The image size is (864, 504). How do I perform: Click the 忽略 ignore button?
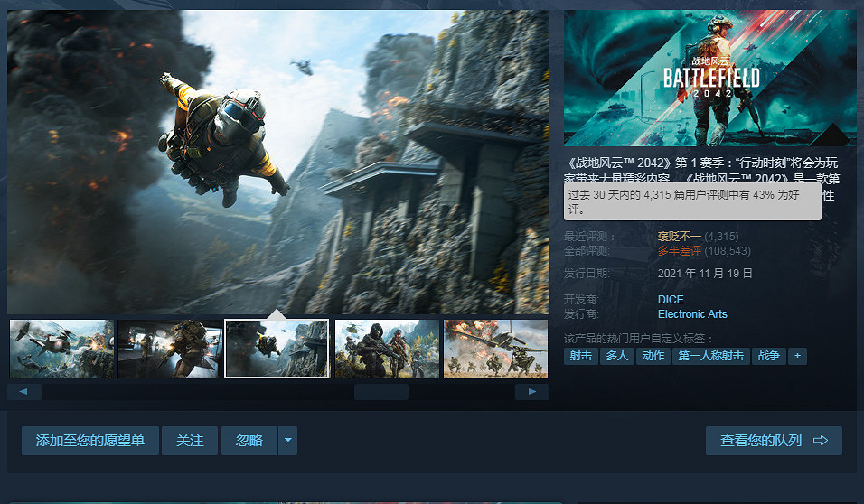(249, 441)
